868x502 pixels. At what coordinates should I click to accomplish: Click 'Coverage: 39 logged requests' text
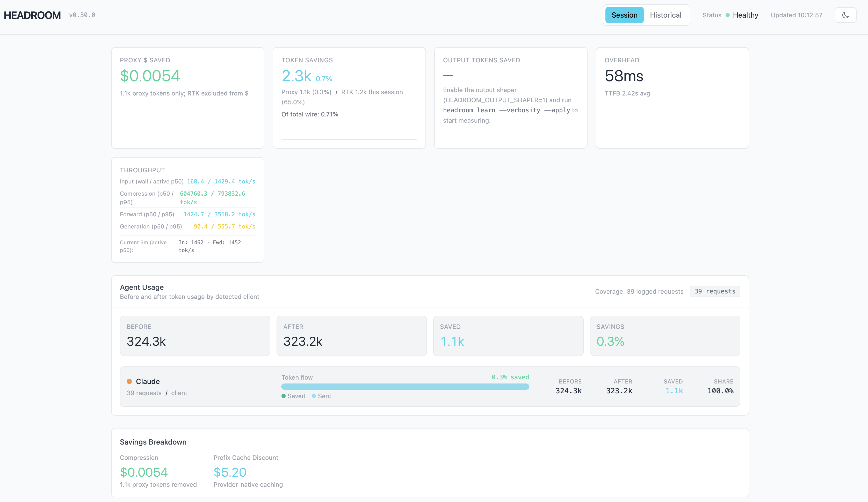tap(639, 291)
